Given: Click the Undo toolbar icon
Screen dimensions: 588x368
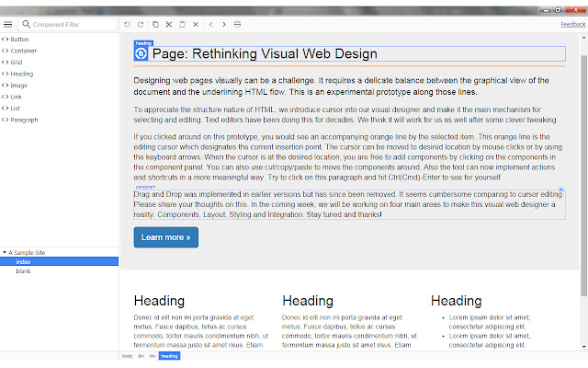Looking at the screenshot, I should (x=127, y=24).
